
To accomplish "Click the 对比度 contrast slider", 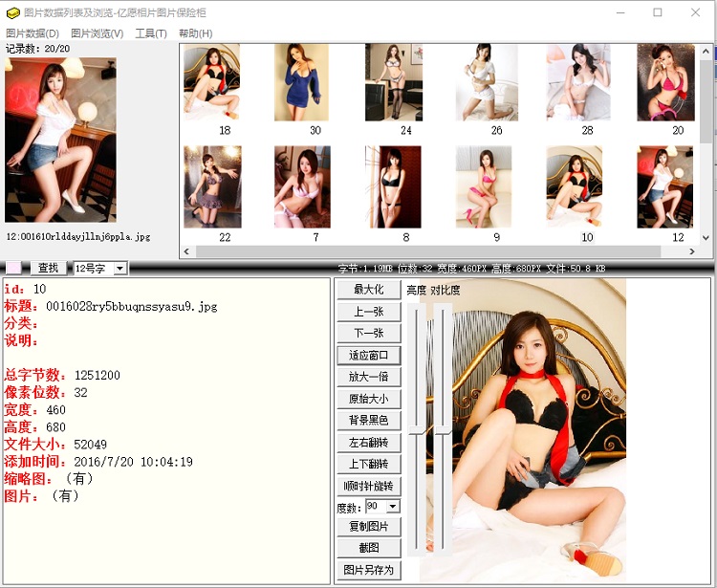I will click(x=443, y=431).
